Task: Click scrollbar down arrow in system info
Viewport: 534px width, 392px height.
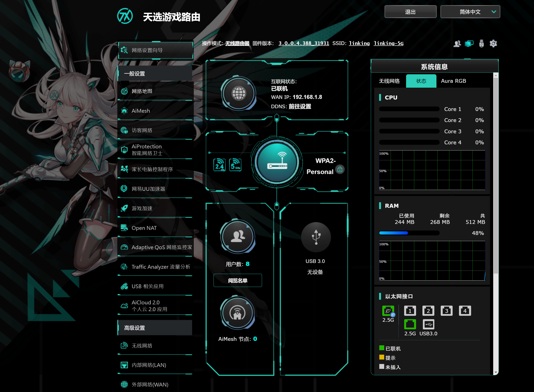Action: (496, 372)
